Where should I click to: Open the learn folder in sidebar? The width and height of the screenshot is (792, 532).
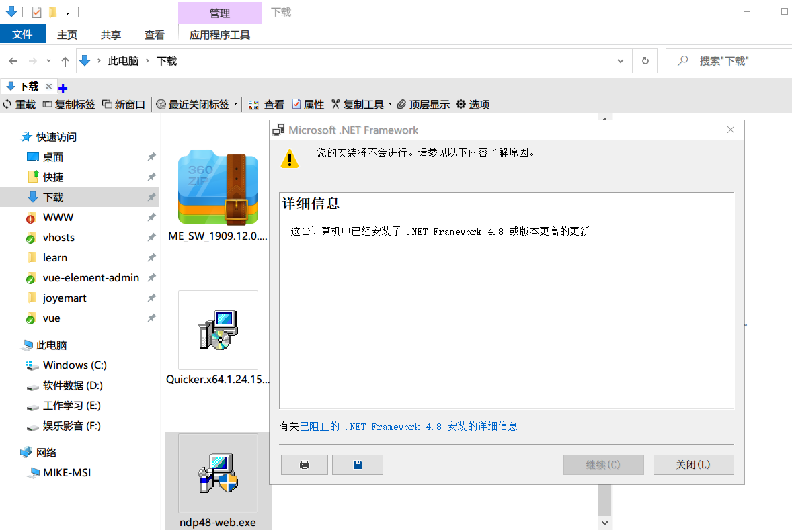[55, 257]
